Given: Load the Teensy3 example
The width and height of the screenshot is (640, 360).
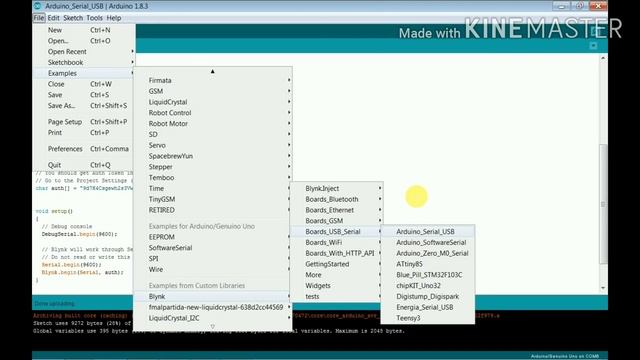Looking at the screenshot, I should point(428,318).
